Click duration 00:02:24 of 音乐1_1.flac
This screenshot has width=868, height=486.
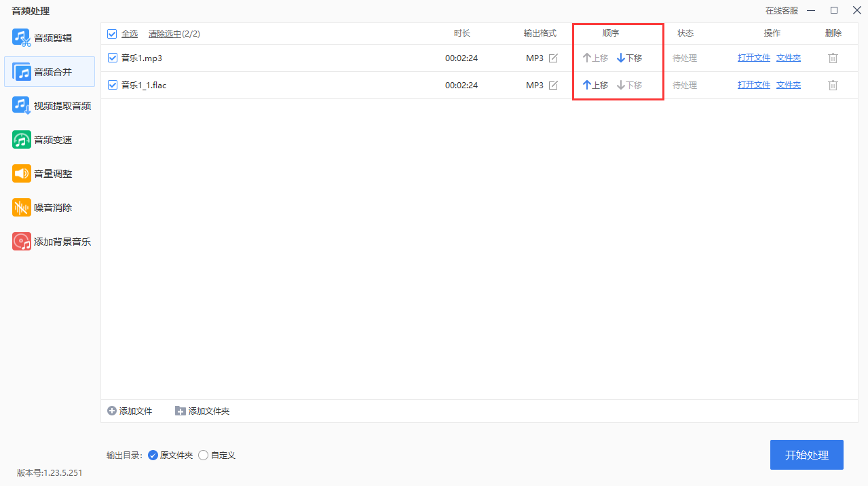(x=461, y=86)
